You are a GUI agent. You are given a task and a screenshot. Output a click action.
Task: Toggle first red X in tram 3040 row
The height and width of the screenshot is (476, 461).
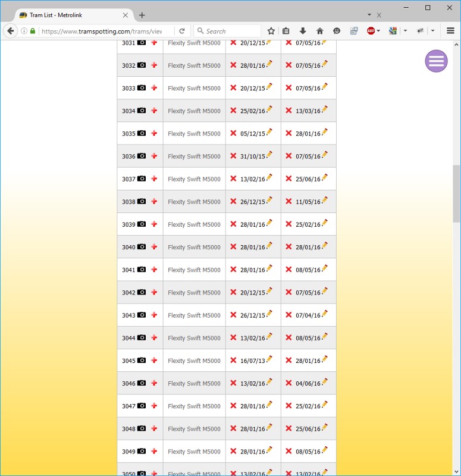click(x=233, y=246)
